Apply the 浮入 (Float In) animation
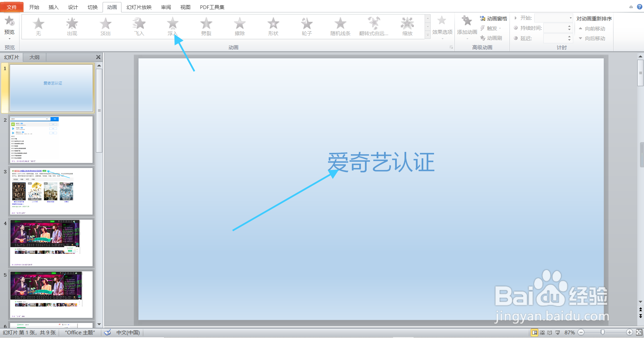This screenshot has height=338, width=644. coord(173,27)
